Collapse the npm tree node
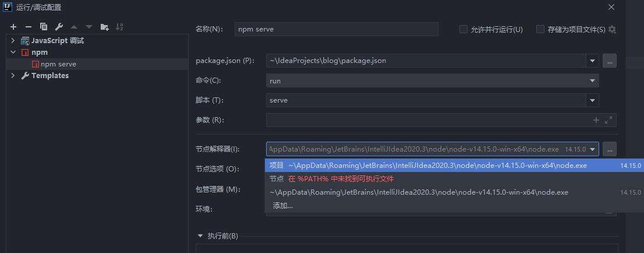This screenshot has height=253, width=644. coord(13,52)
